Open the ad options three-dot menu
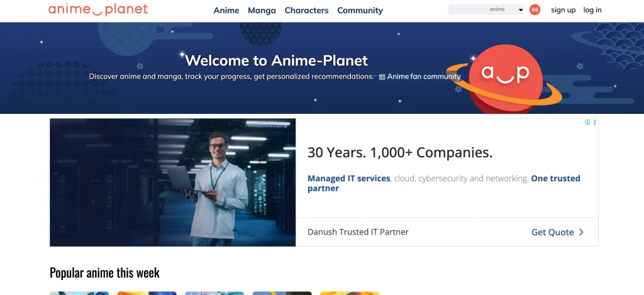 click(x=595, y=123)
